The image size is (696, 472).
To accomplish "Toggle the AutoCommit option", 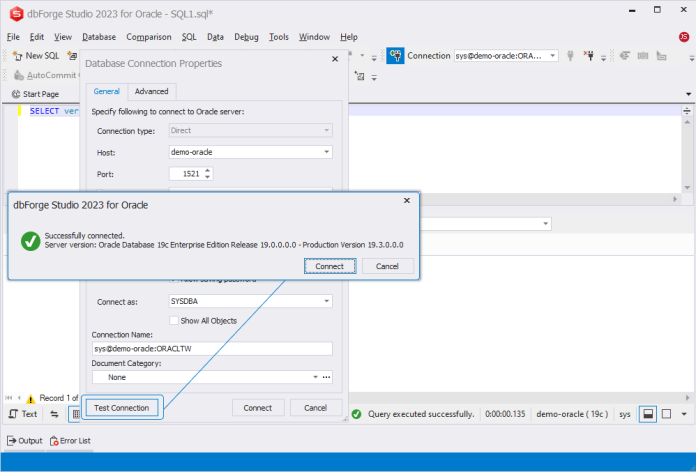I will pos(44,75).
